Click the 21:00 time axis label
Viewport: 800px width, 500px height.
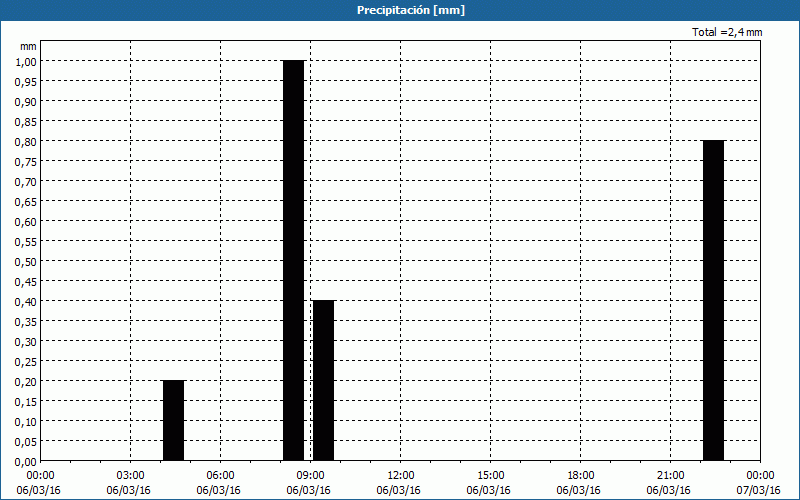point(670,476)
